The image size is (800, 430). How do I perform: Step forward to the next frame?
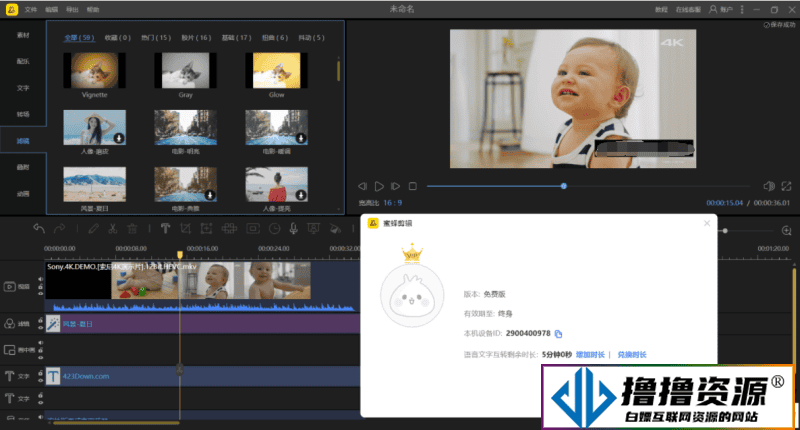[x=395, y=186]
